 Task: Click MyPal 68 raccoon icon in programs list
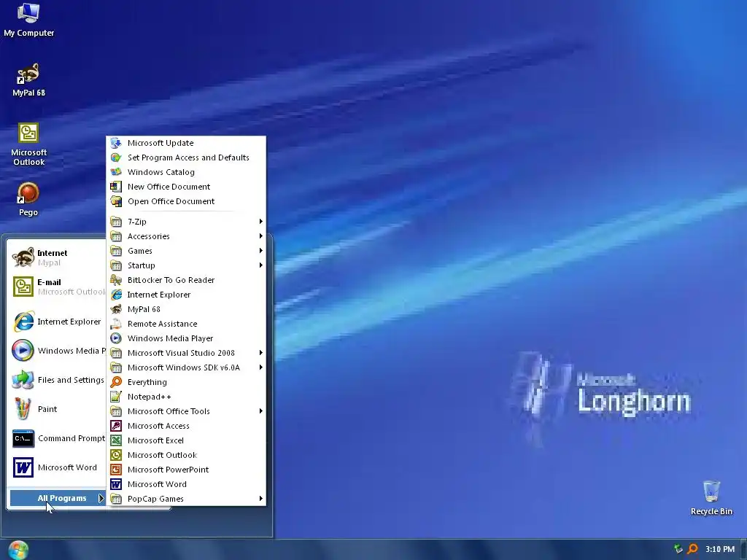[x=116, y=309]
